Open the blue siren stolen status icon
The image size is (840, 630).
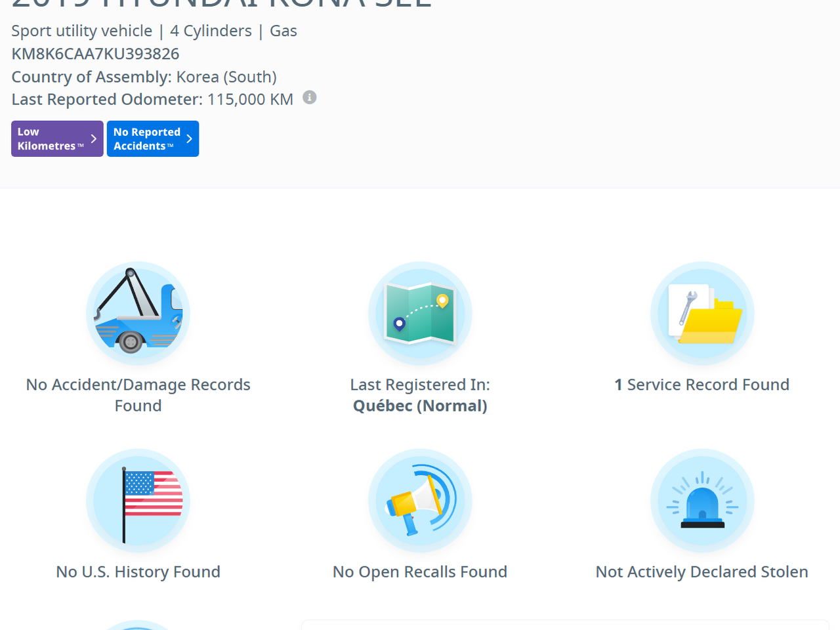point(702,501)
